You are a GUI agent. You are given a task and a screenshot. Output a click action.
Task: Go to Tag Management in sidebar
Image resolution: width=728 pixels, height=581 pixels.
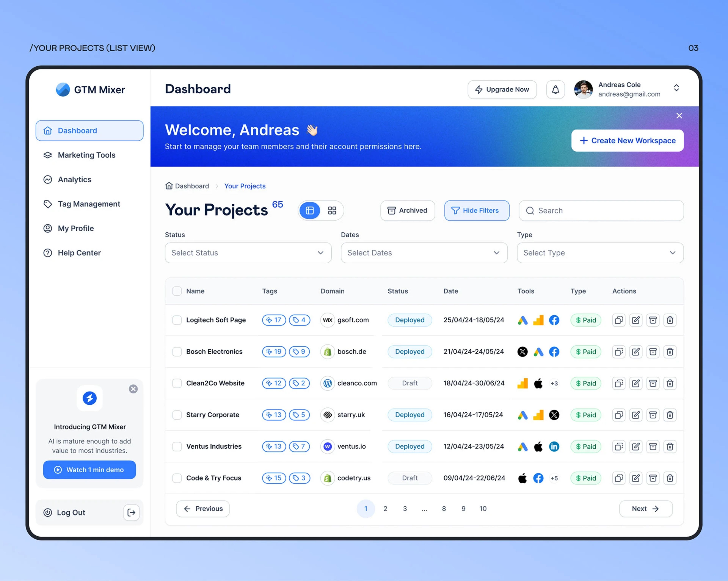[x=89, y=204]
